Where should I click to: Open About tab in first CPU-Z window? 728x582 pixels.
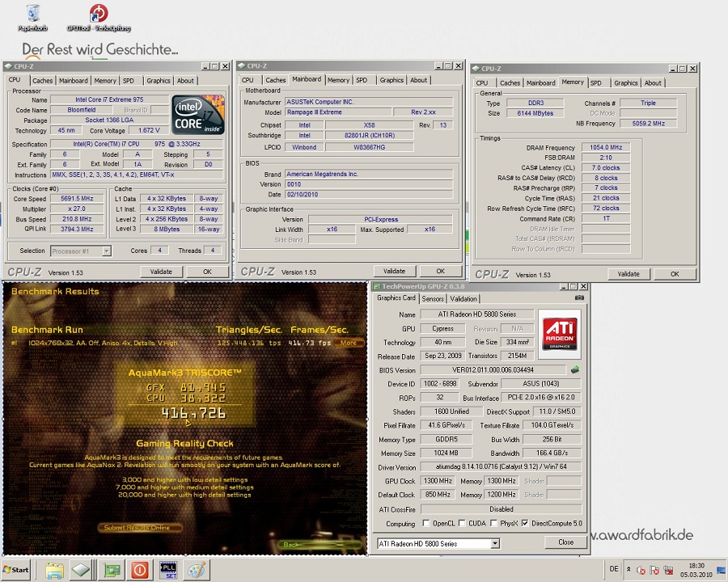[x=185, y=81]
